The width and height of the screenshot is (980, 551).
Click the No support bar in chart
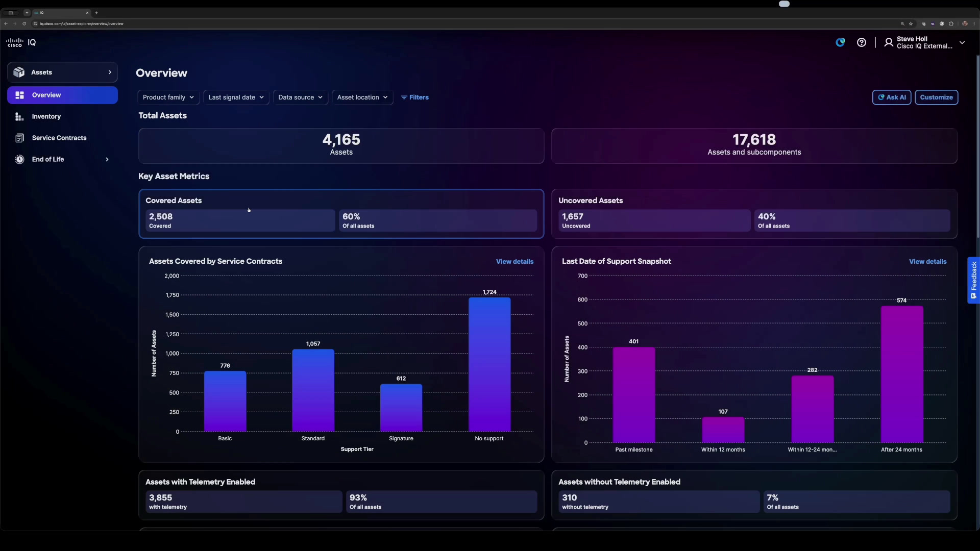pos(489,364)
